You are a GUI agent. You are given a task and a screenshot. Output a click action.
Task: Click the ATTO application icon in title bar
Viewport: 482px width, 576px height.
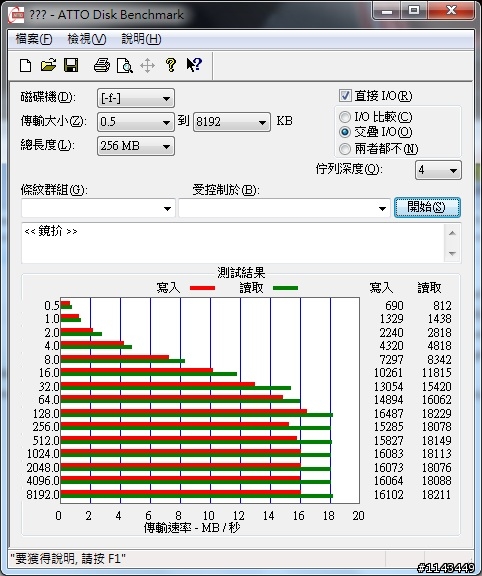pos(16,15)
